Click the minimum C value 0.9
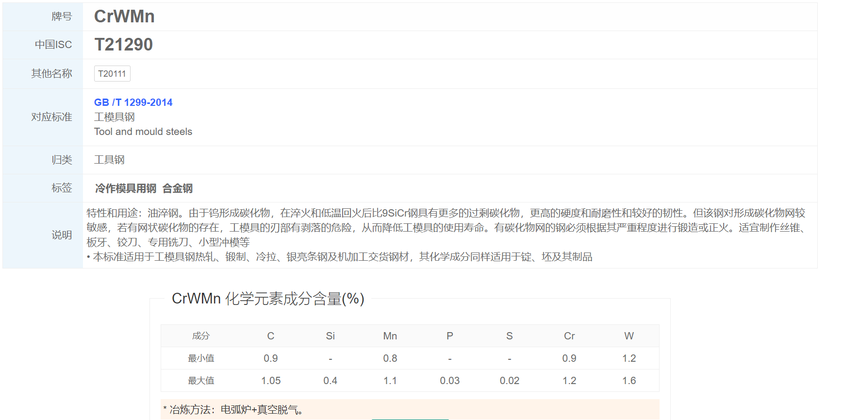Viewport: 860px width, 420px height. coord(270,359)
